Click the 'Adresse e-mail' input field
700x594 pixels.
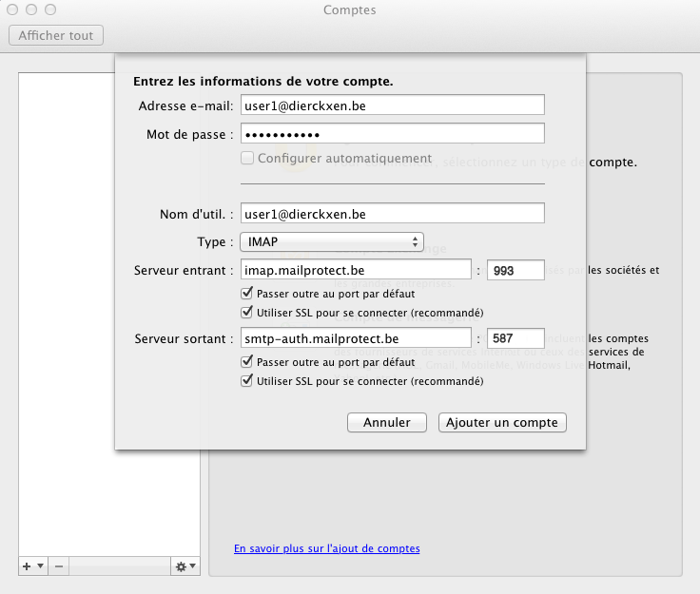tap(392, 106)
